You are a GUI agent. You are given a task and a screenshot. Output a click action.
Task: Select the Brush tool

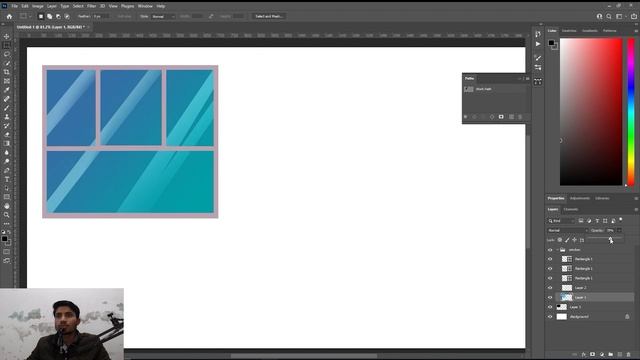pyautogui.click(x=7, y=108)
